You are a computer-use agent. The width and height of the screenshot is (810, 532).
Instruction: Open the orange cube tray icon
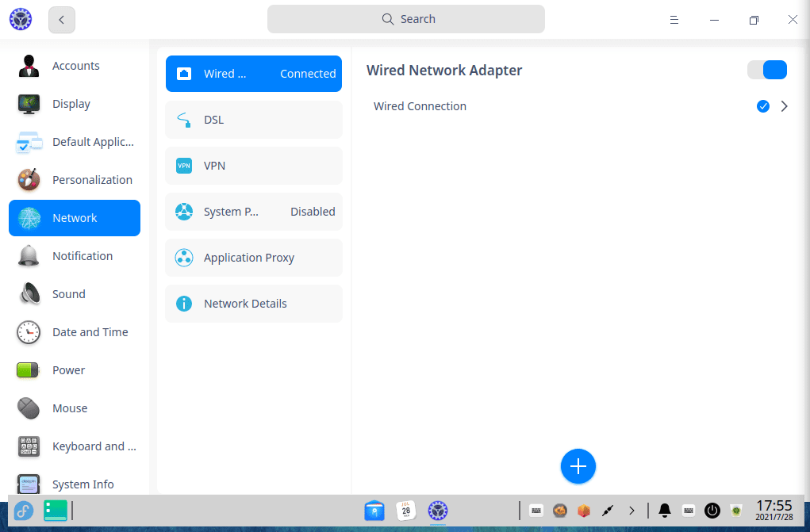coord(584,511)
